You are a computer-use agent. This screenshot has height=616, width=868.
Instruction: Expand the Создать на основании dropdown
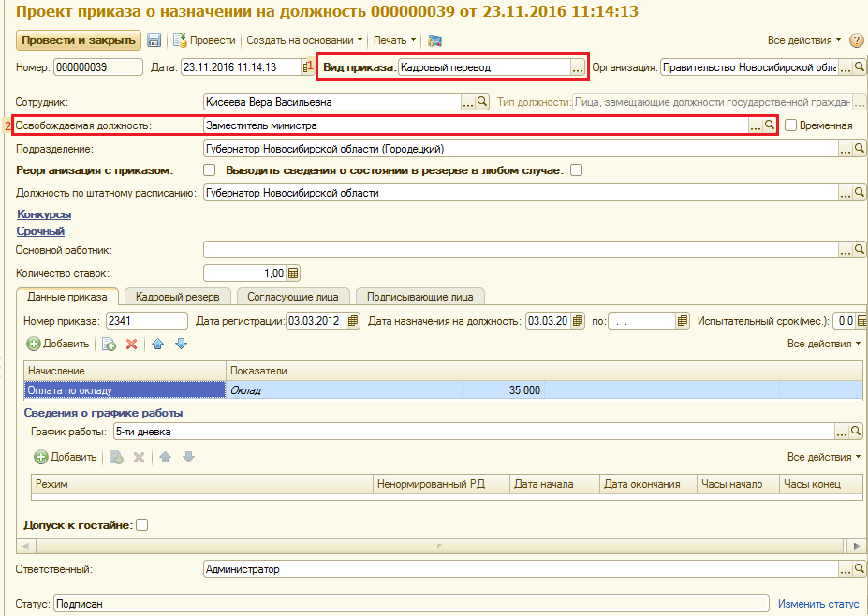(x=304, y=40)
